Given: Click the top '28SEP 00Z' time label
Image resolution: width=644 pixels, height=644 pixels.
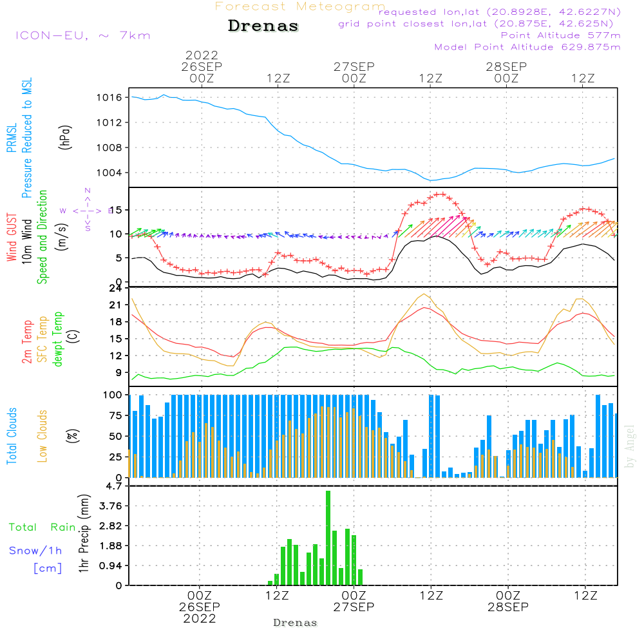Looking at the screenshot, I should pyautogui.click(x=506, y=72).
